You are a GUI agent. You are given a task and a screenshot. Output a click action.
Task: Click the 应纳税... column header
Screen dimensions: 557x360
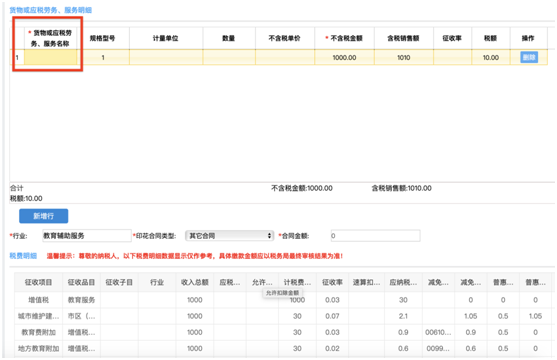point(403,282)
